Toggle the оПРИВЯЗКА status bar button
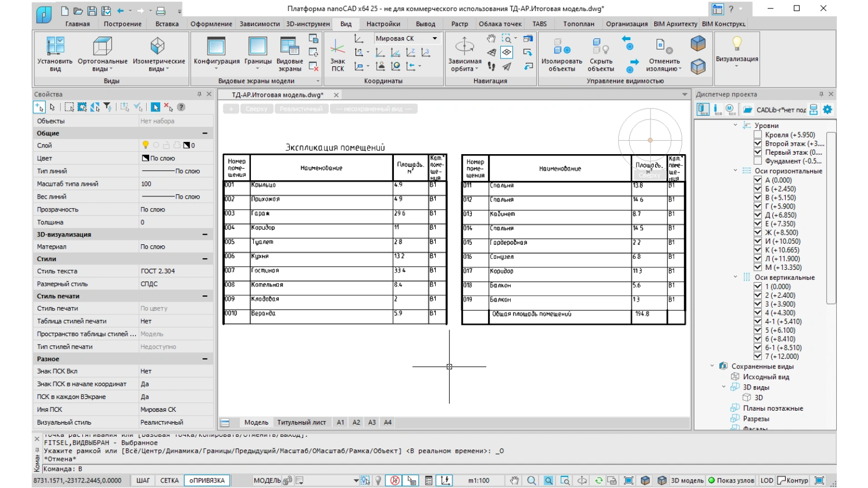868x488 pixels. tap(207, 480)
